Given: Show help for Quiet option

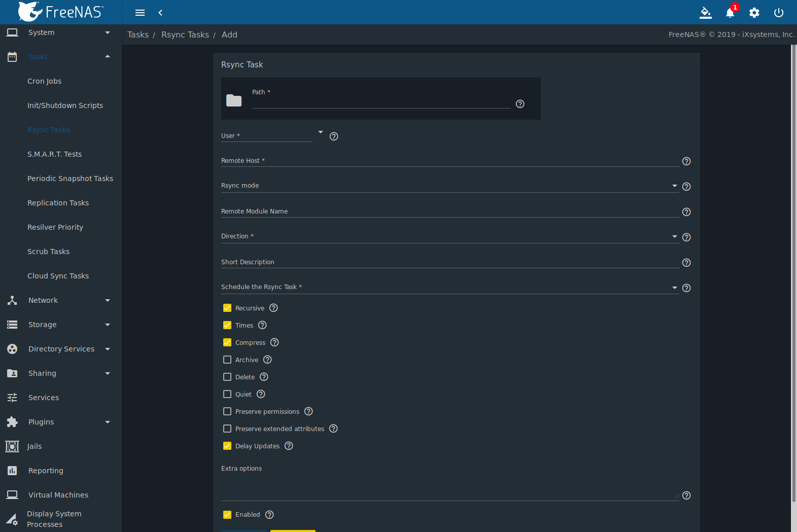Looking at the screenshot, I should point(261,394).
